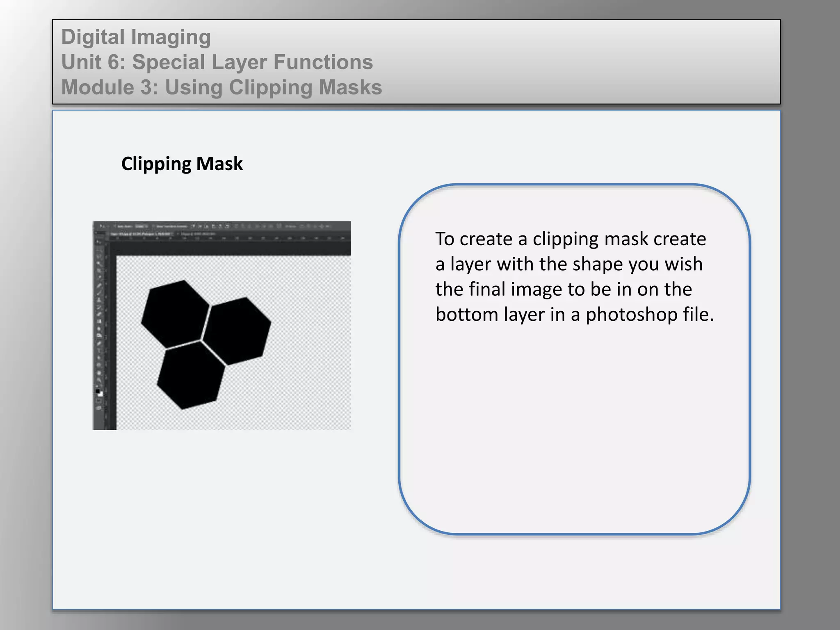The height and width of the screenshot is (630, 840).
Task: Pick the Brush tool
Action: click(x=99, y=292)
